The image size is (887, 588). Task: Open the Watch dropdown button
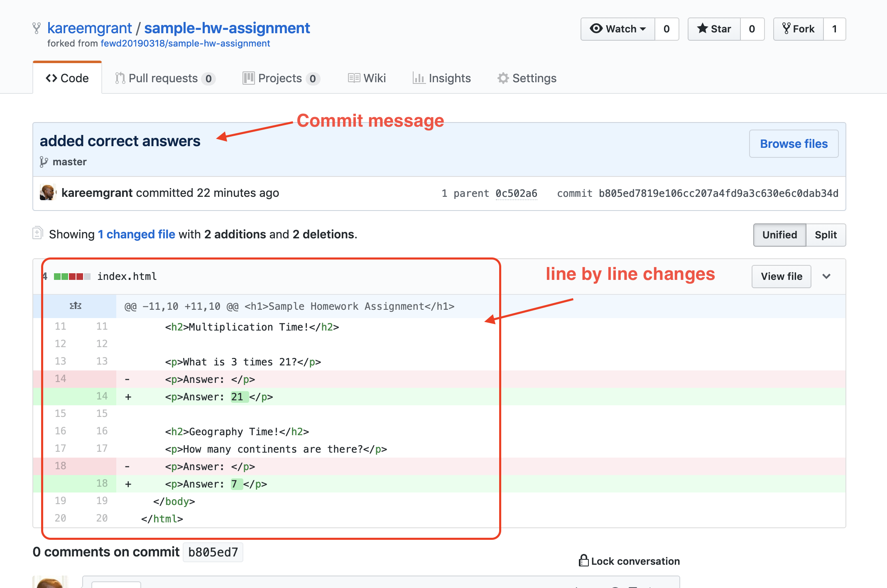618,29
